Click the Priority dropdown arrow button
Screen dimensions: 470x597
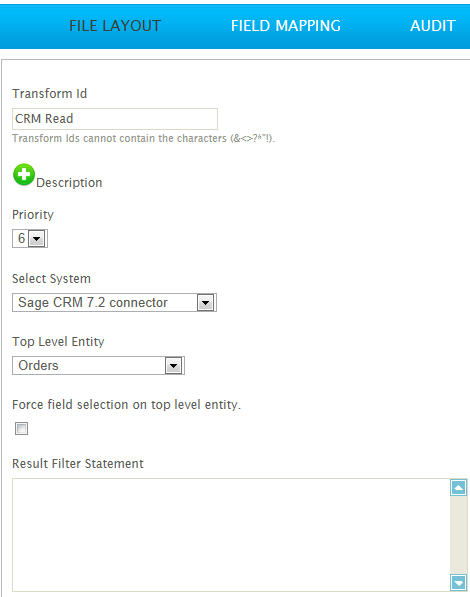[x=37, y=239]
